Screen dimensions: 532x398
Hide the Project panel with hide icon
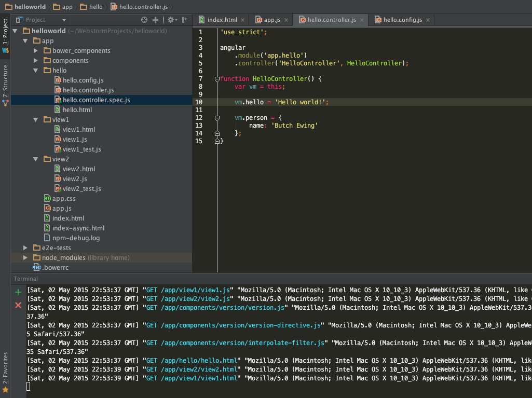[185, 20]
